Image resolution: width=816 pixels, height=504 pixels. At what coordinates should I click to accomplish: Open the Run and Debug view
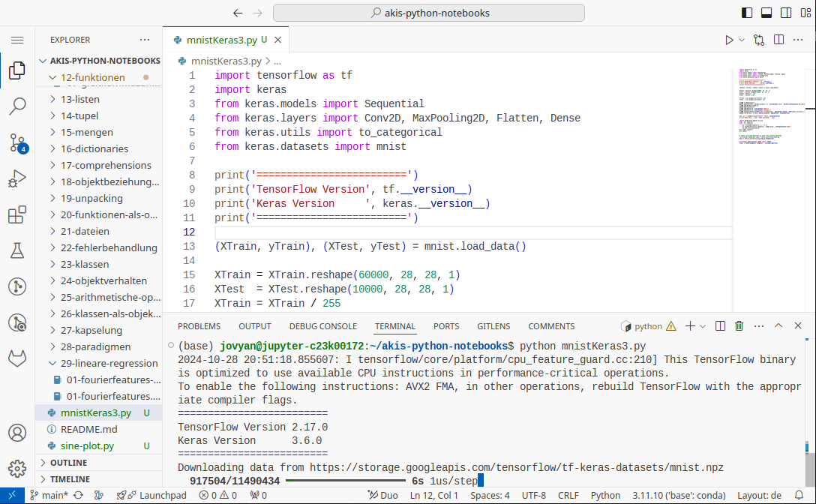16,178
